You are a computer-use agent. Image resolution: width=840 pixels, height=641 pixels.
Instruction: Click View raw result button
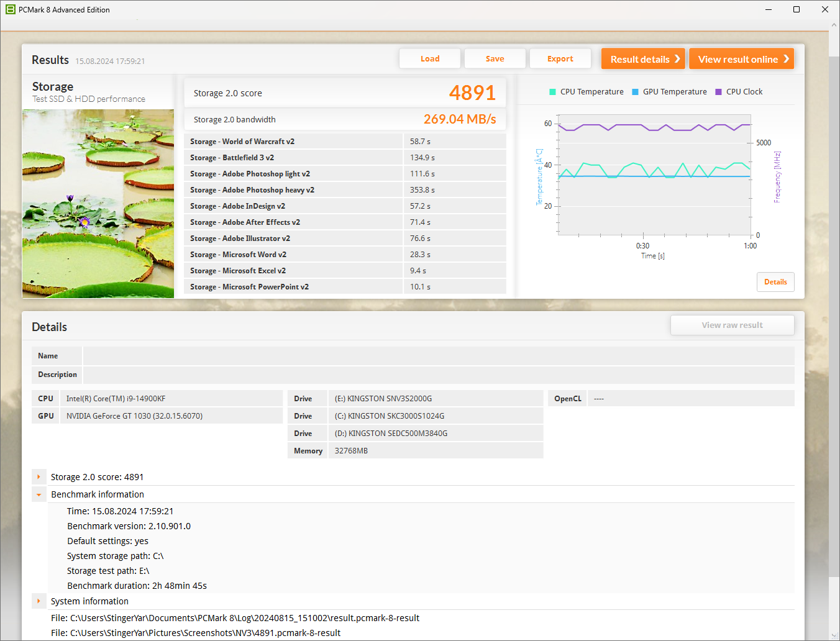733,325
